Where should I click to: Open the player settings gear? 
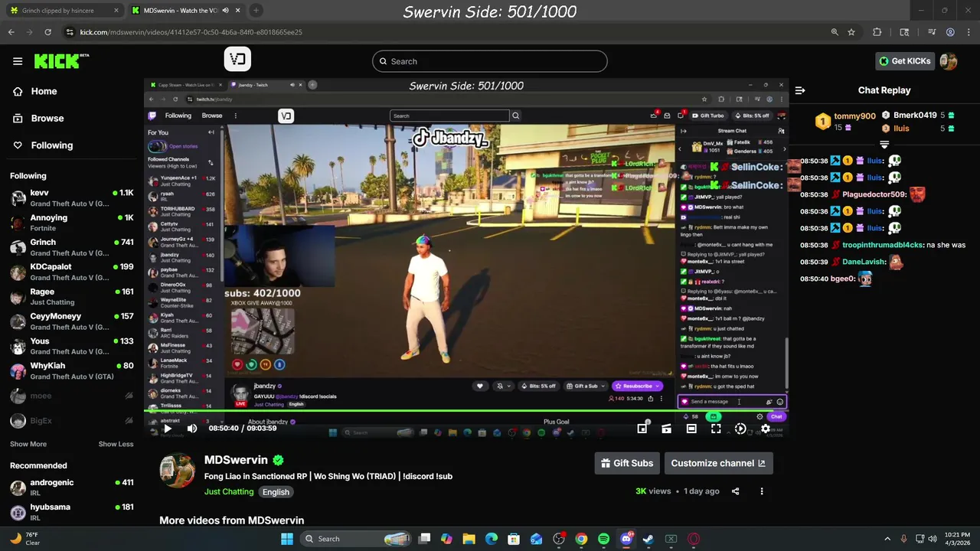point(765,429)
